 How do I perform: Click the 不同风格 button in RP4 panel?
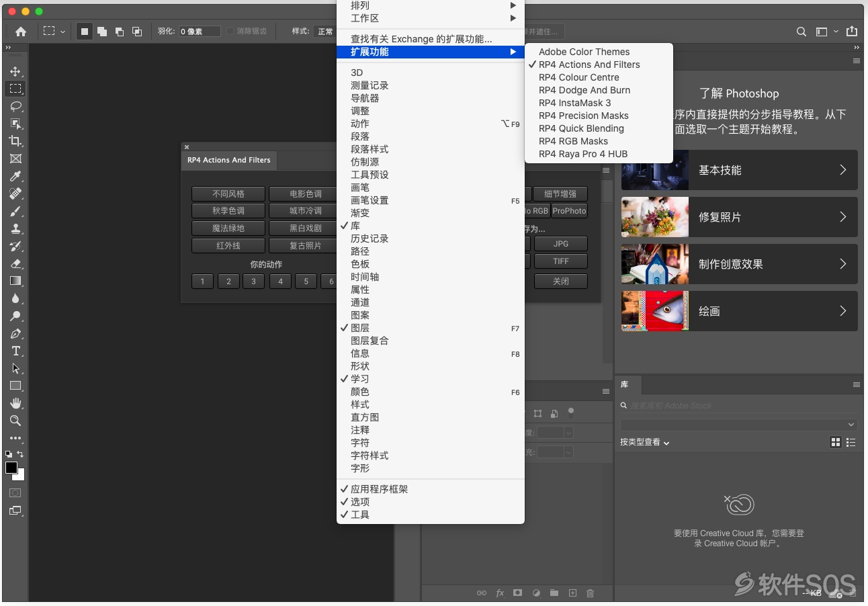tap(228, 193)
